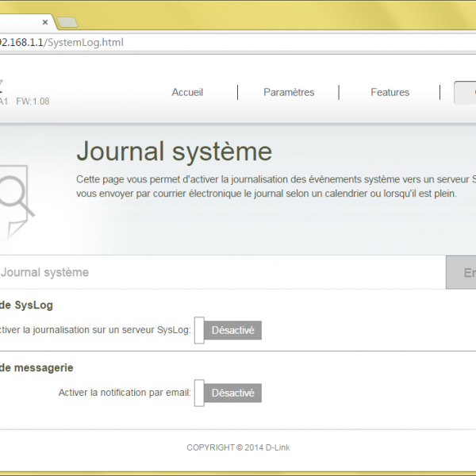Click the messagerie section heading
Viewport: 476px width, 476px height.
pos(37,367)
